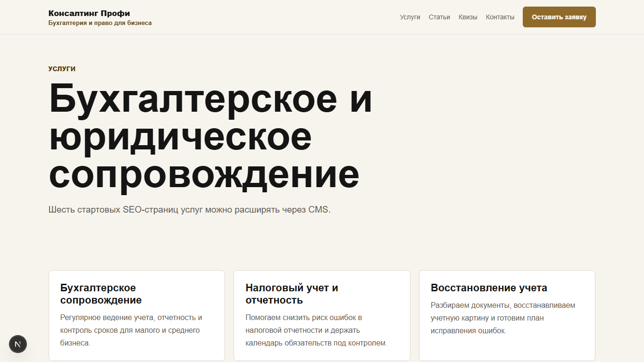Click the text about six SEO-страниц услуг
Viewport: 644px width, 362px height.
point(190,210)
